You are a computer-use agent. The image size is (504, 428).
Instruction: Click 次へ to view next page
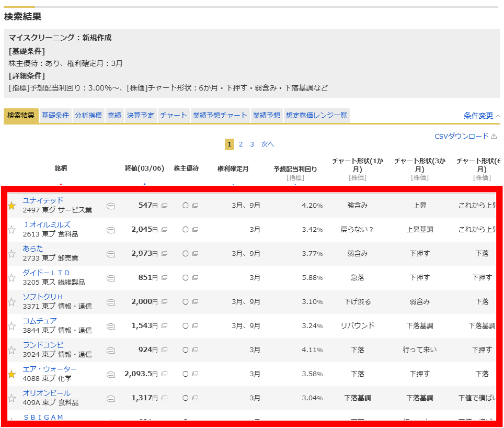268,144
